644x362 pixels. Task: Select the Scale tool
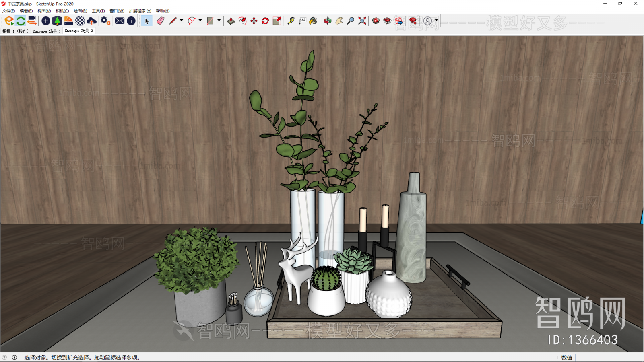pos(277,21)
